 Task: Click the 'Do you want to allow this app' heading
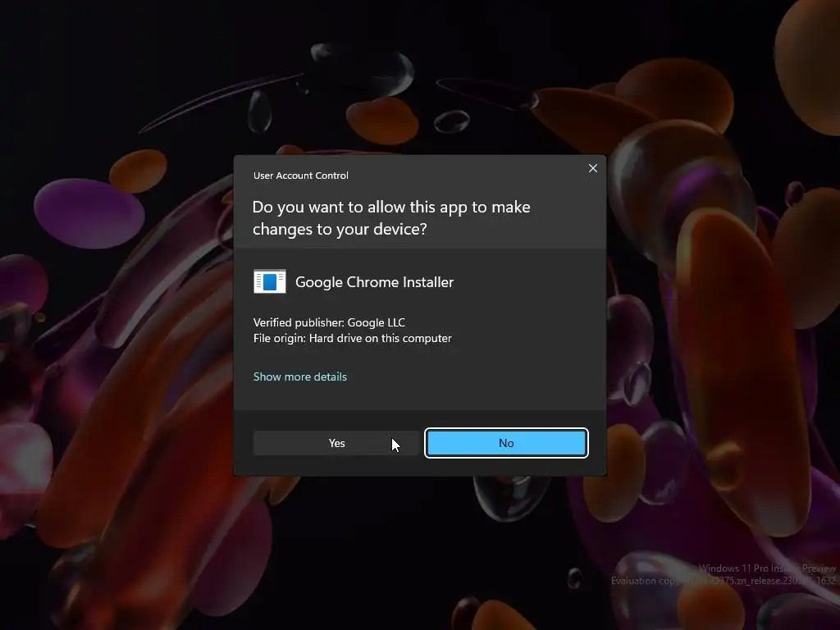(391, 218)
